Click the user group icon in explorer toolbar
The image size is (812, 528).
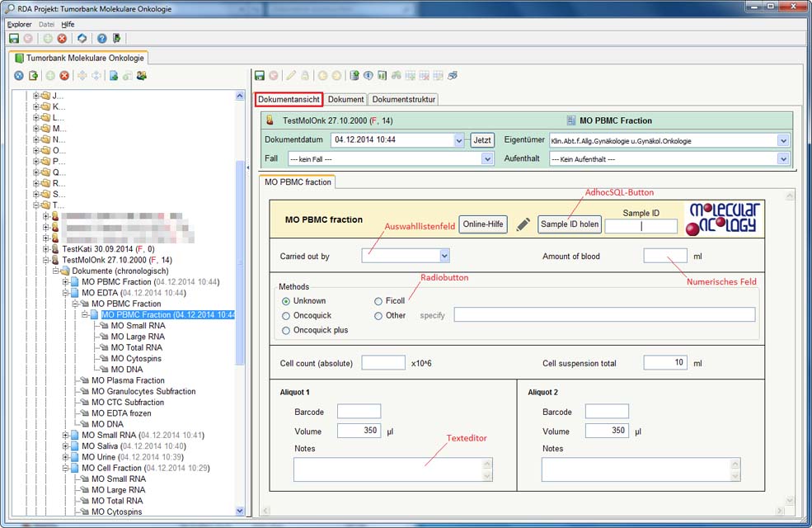click(142, 76)
